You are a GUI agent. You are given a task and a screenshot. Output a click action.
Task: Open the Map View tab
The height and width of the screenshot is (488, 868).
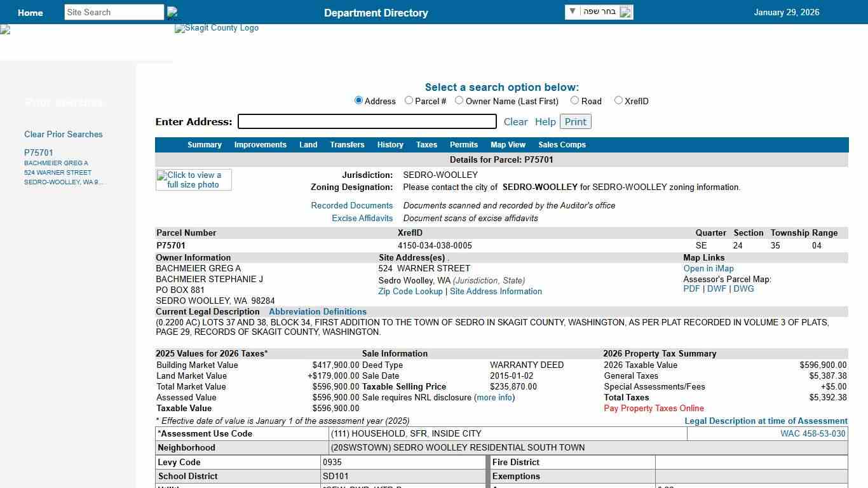click(508, 145)
